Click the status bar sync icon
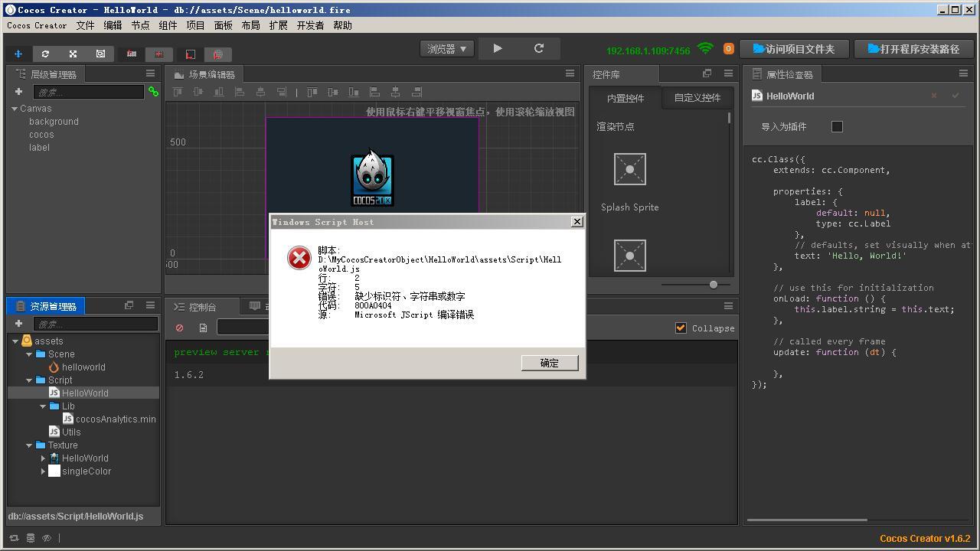This screenshot has height=551, width=980. point(14,538)
